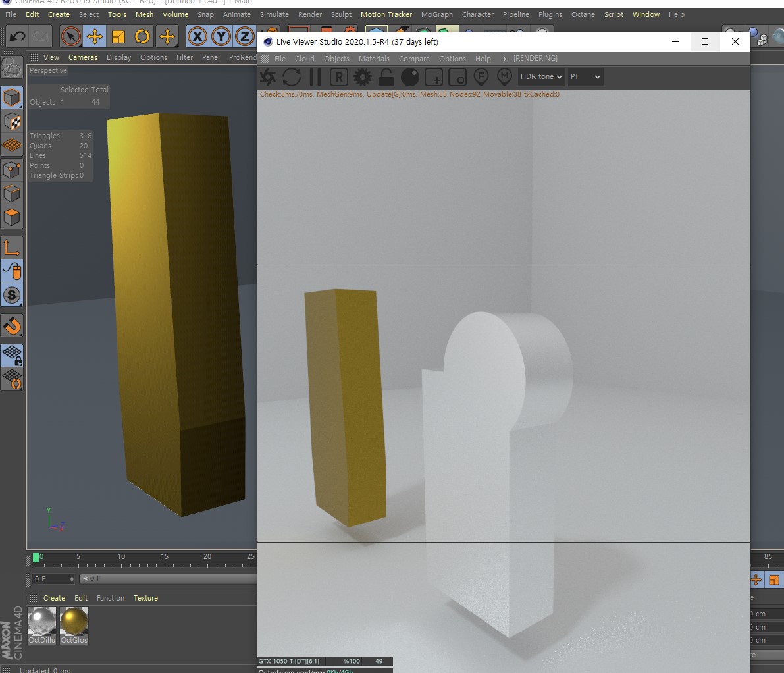This screenshot has height=673, width=784.
Task: Restart render with the circular arrows icon
Action: 292,77
